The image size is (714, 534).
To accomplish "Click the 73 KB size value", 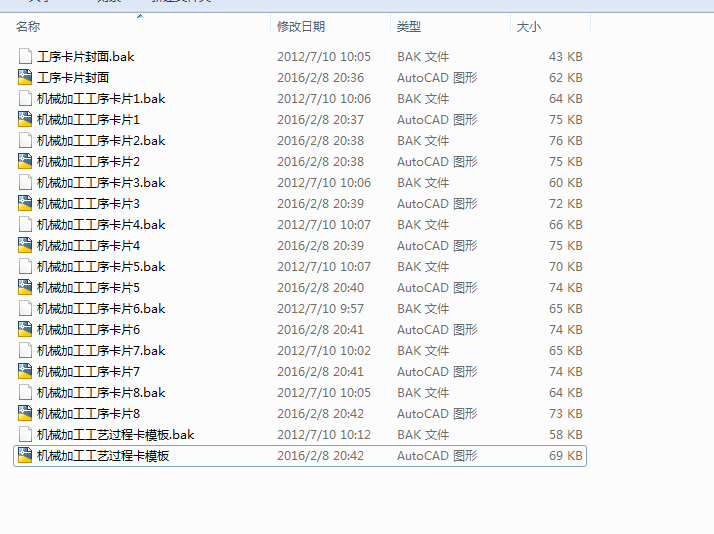I will [x=566, y=413].
